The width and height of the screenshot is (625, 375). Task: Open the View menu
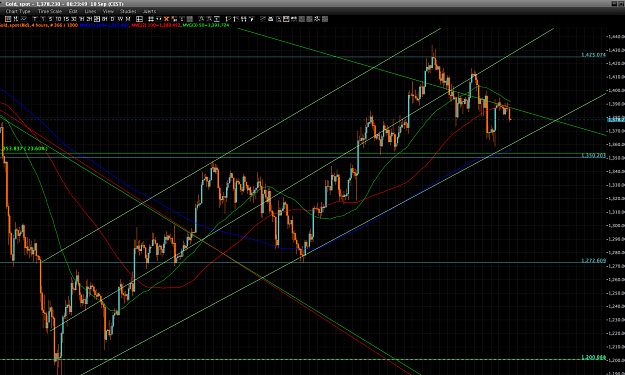point(108,11)
